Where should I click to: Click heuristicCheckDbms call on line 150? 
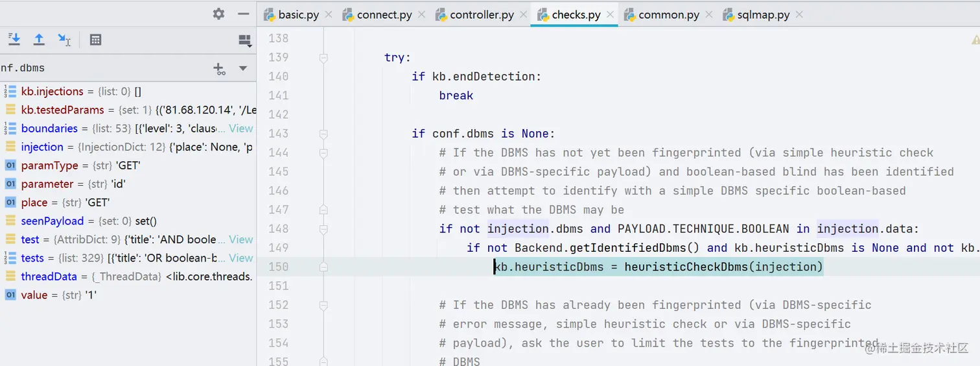pyautogui.click(x=686, y=267)
